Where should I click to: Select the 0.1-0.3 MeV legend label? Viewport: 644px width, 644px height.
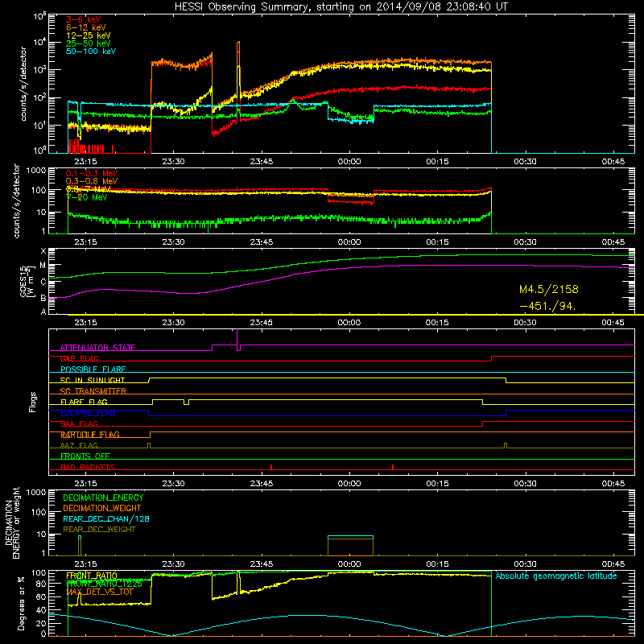click(92, 173)
